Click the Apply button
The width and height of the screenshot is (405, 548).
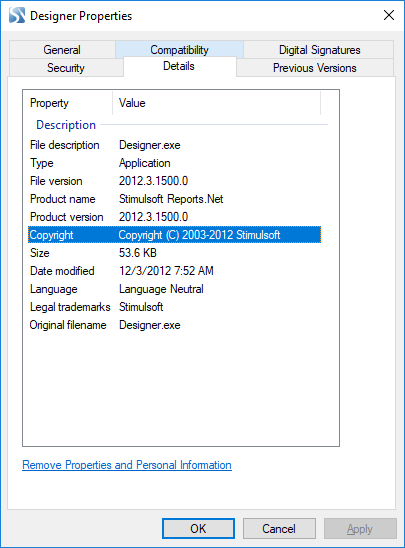[360, 528]
